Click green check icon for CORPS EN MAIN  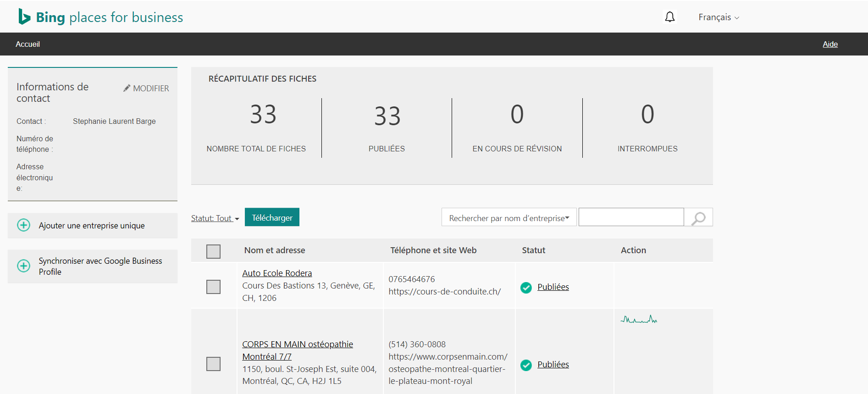(x=526, y=365)
